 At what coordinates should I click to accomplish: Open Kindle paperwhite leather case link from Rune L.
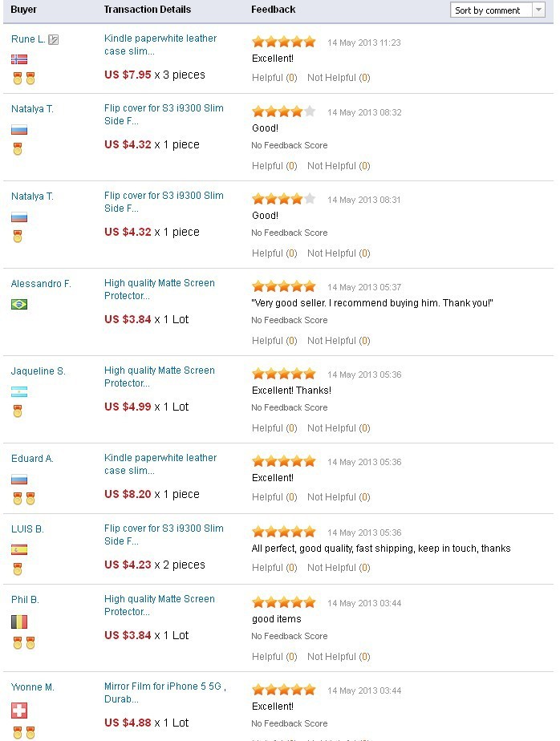pos(160,44)
